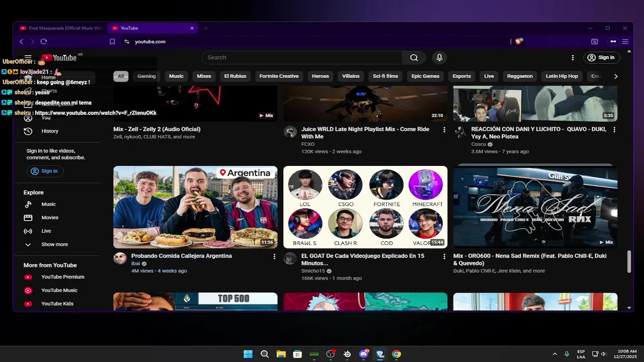Open options for Juice WRLD playlist video
The height and width of the screenshot is (362, 644).
tap(444, 130)
